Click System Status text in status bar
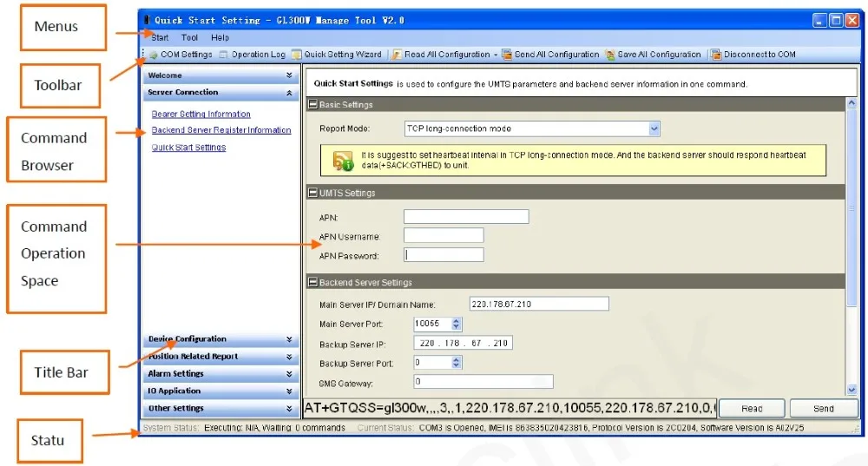 click(x=170, y=428)
